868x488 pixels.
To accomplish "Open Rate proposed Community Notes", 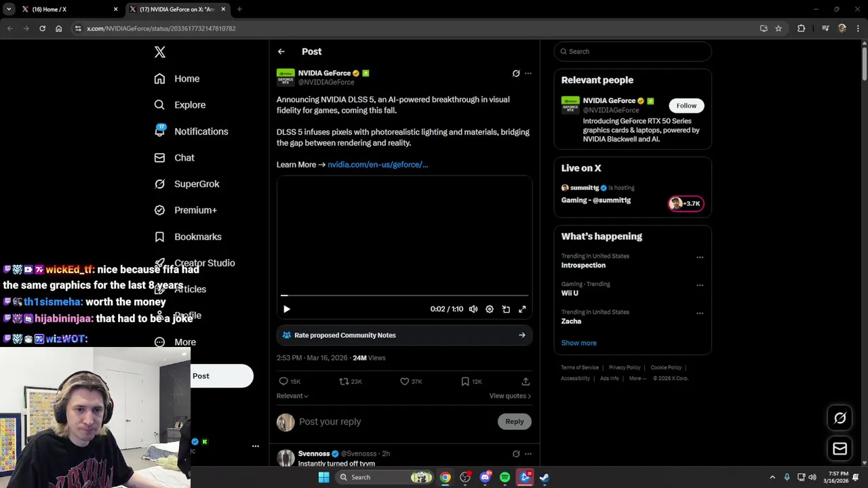I will pos(404,335).
